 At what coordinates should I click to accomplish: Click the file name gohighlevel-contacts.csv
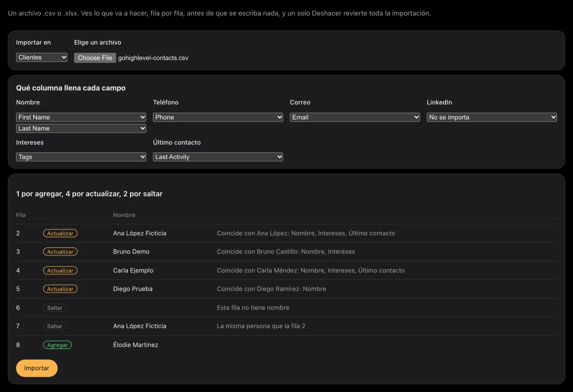point(153,58)
